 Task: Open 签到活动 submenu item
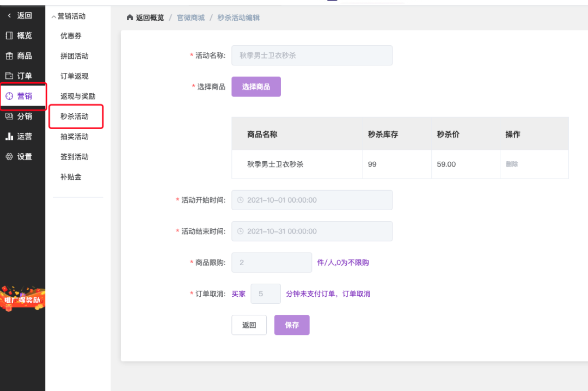coord(75,156)
